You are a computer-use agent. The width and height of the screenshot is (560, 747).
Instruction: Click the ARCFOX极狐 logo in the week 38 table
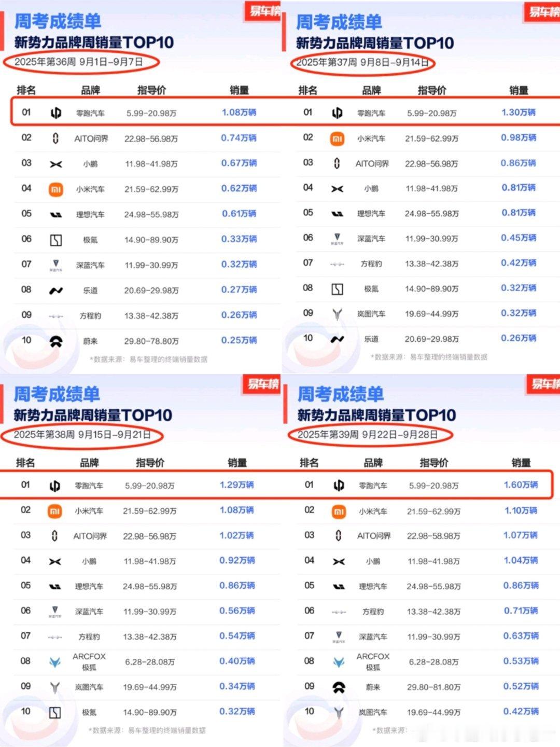(x=54, y=662)
